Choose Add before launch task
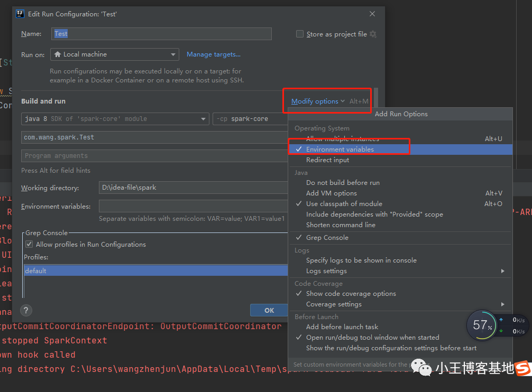This screenshot has width=532, height=392. point(400,327)
